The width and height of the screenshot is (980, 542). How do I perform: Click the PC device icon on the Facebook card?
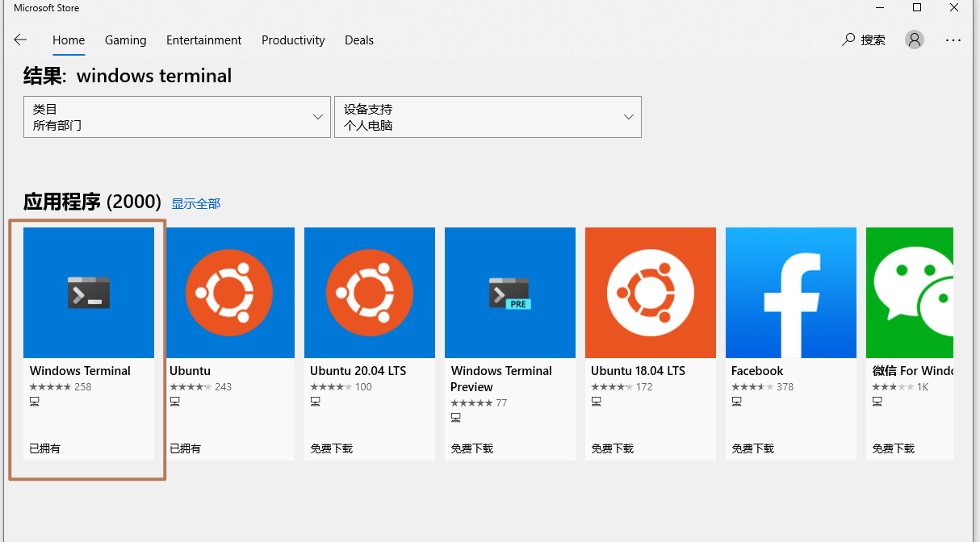(x=737, y=402)
